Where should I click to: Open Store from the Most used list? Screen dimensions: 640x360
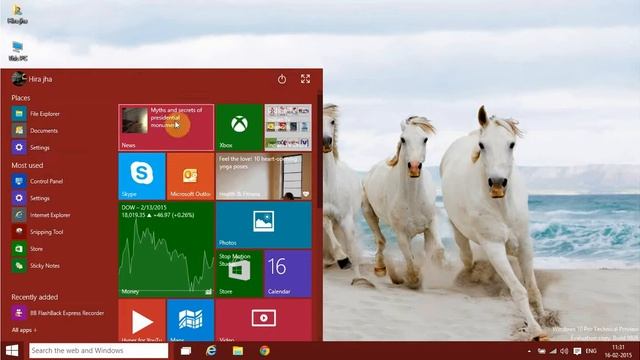pyautogui.click(x=27, y=249)
